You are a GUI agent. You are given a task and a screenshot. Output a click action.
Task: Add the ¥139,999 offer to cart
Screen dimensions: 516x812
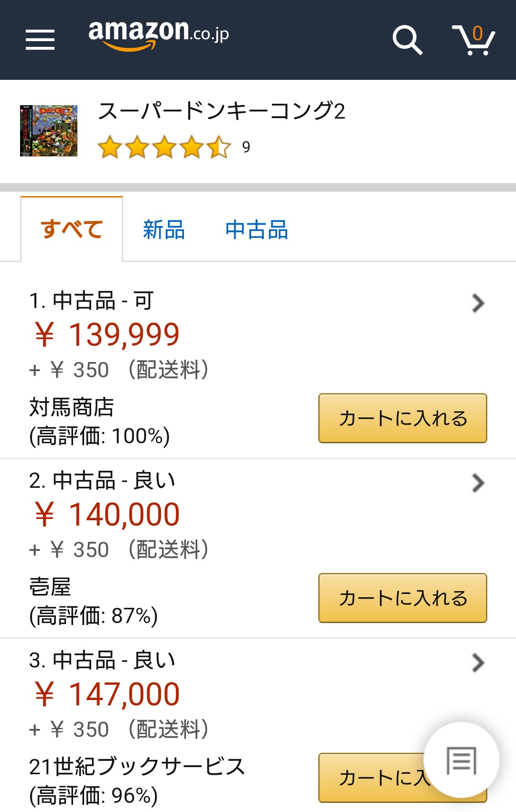tap(402, 418)
